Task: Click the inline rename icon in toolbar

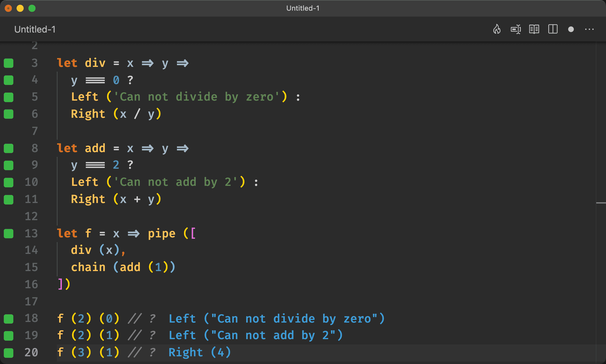Action: click(516, 29)
